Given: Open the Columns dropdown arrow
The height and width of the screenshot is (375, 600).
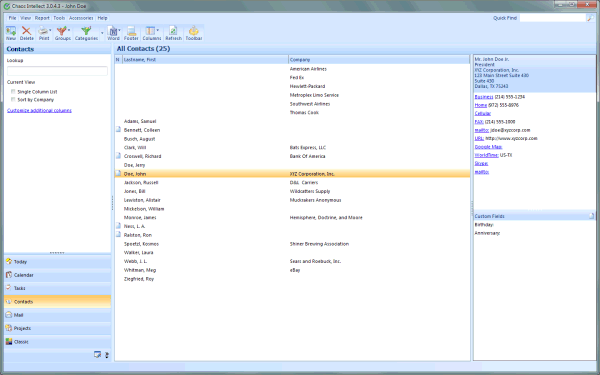Looking at the screenshot, I should tap(157, 30).
